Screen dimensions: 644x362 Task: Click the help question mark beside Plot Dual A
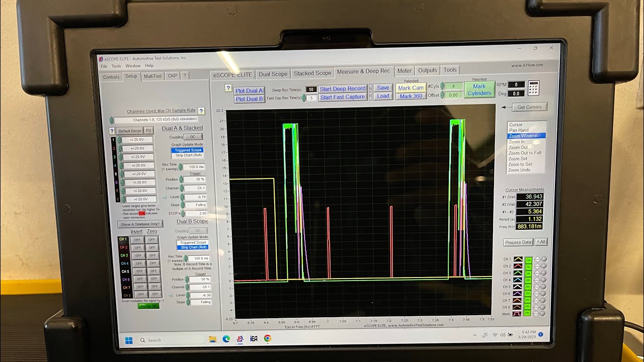pos(228,88)
